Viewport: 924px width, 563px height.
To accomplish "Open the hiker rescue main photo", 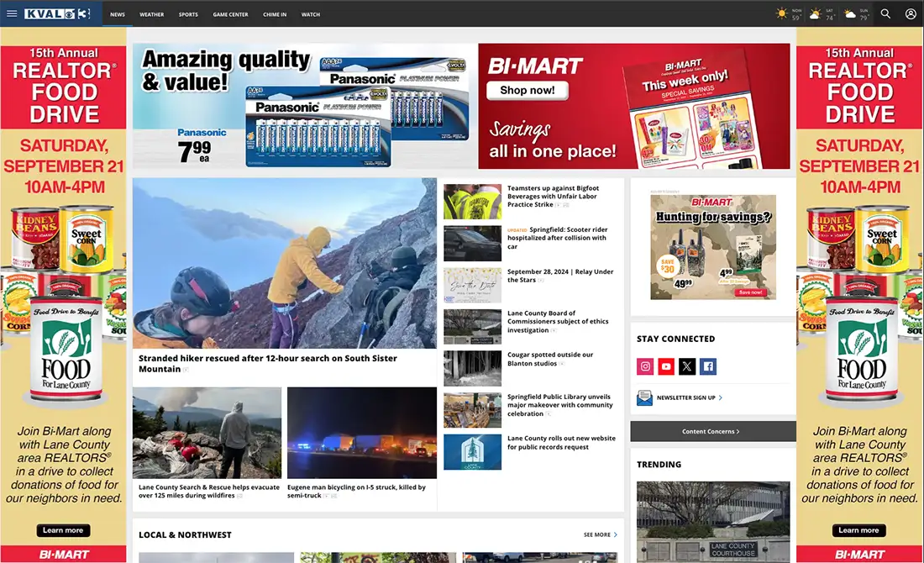I will 285,263.
